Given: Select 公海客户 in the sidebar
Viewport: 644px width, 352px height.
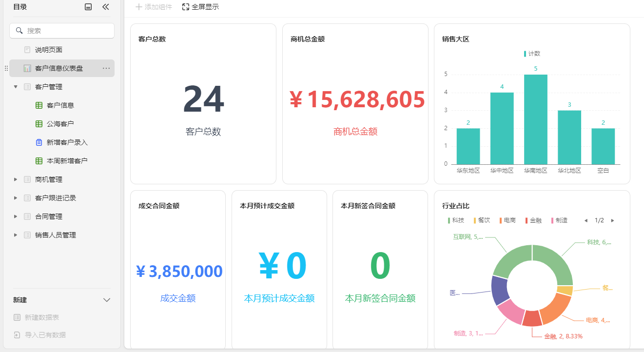Looking at the screenshot, I should coord(60,124).
